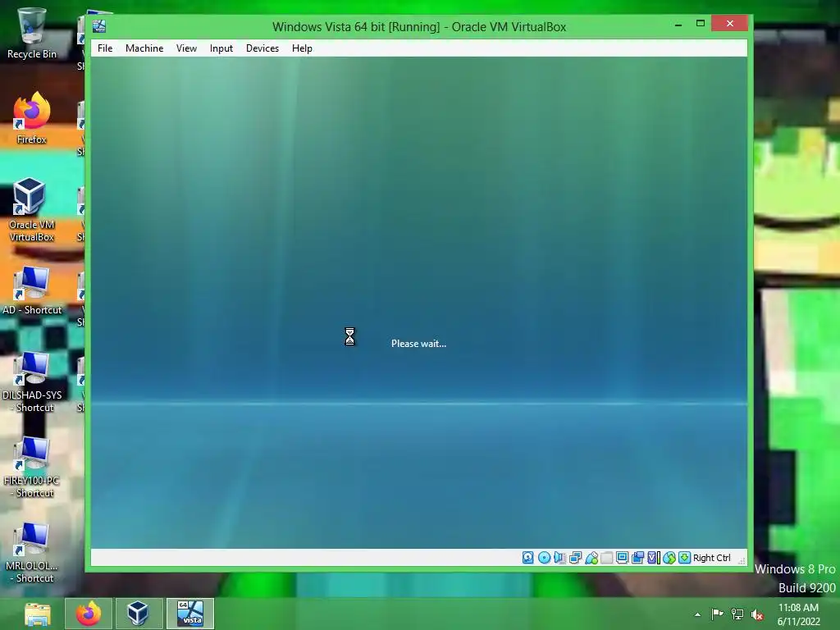This screenshot has height=630, width=840.
Task: Click the USB devices status icon
Action: point(591,558)
